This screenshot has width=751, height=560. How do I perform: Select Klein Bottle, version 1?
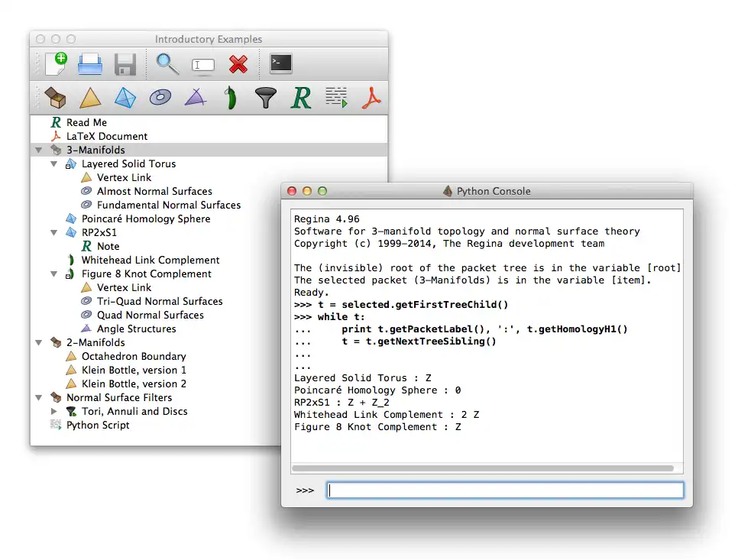pos(134,371)
